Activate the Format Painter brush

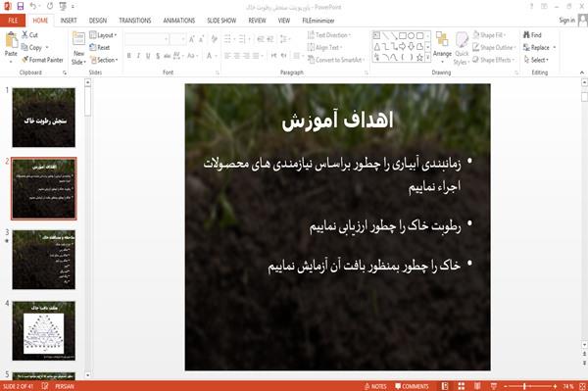42,60
